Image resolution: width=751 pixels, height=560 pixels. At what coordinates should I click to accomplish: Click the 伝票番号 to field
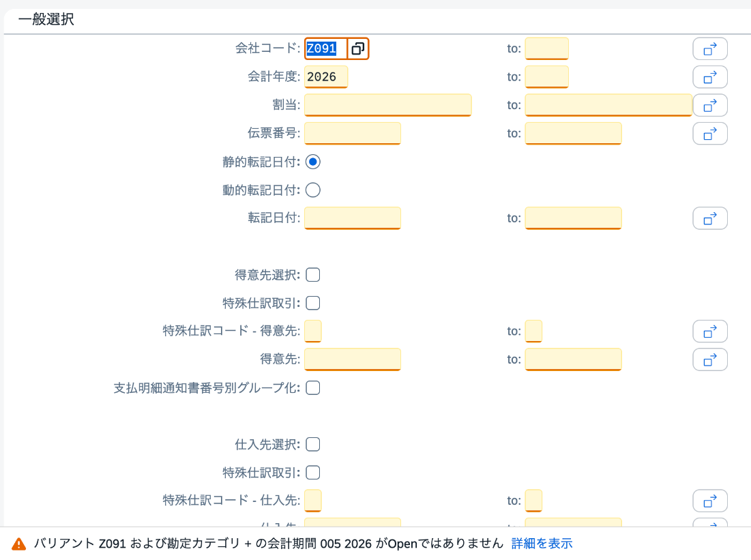coord(573,133)
